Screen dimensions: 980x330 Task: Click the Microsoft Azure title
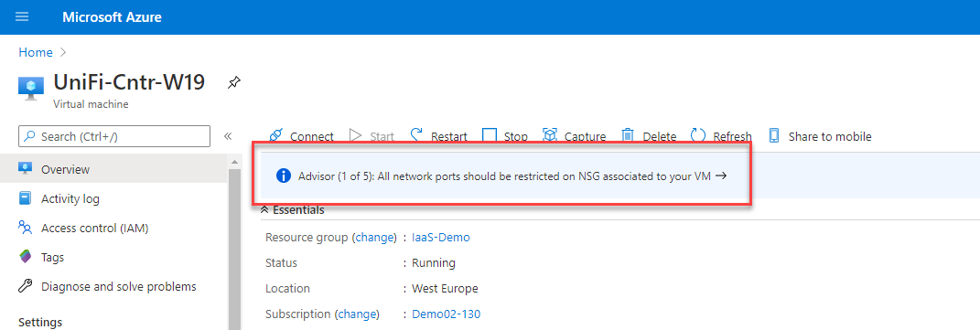click(x=112, y=17)
